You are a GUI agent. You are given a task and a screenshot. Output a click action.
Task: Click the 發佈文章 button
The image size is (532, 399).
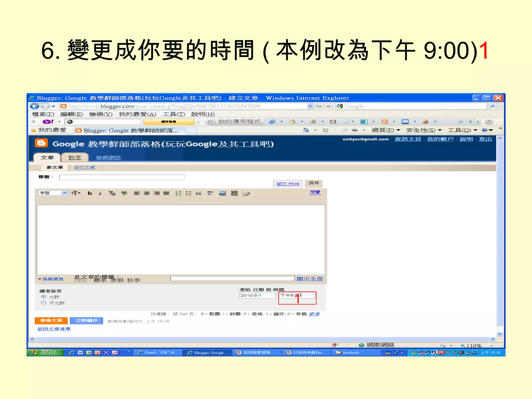click(x=51, y=321)
